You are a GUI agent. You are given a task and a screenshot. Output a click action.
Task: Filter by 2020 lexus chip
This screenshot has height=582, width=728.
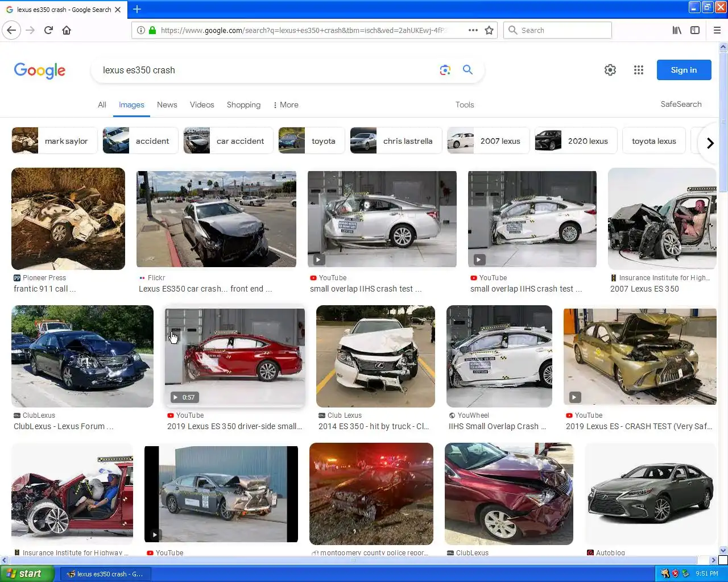click(576, 141)
